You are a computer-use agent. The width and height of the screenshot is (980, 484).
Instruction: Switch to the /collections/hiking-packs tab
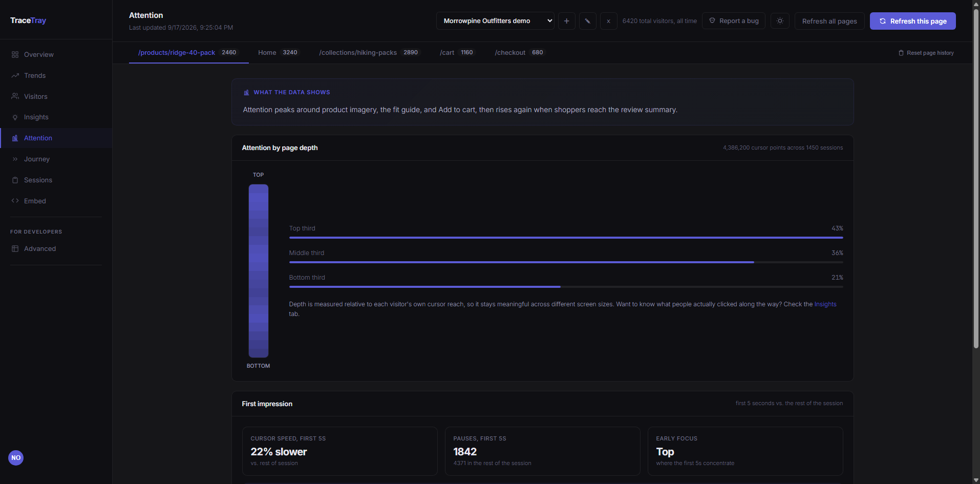click(370, 53)
